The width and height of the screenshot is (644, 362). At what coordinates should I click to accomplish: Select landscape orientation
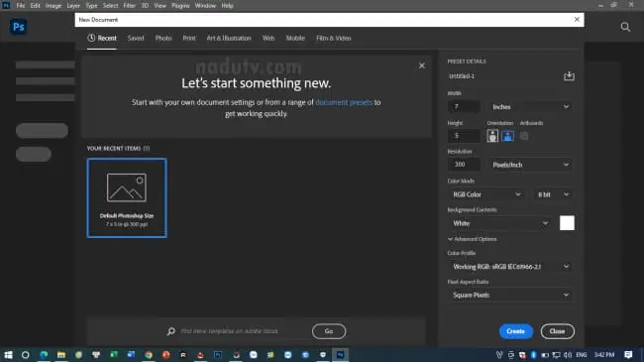click(x=507, y=136)
